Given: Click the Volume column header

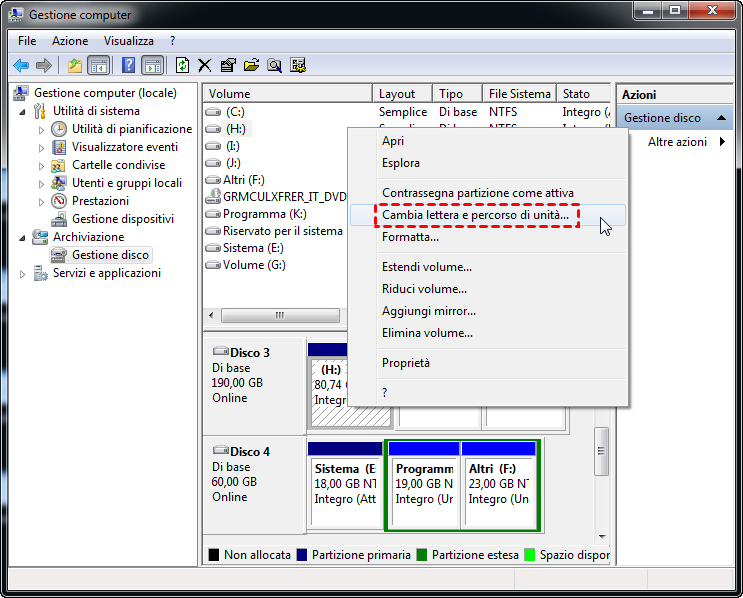Looking at the screenshot, I should [288, 94].
